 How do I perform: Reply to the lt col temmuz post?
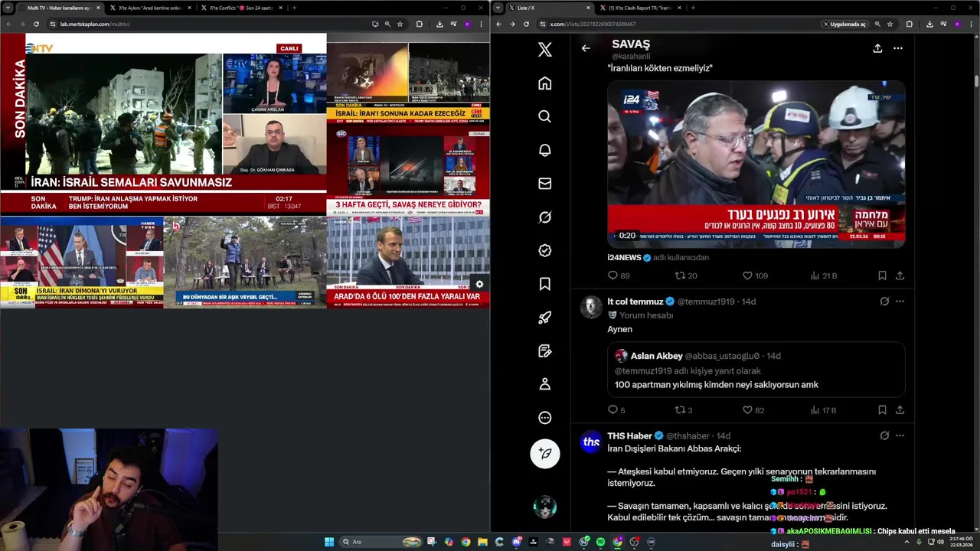coord(616,410)
